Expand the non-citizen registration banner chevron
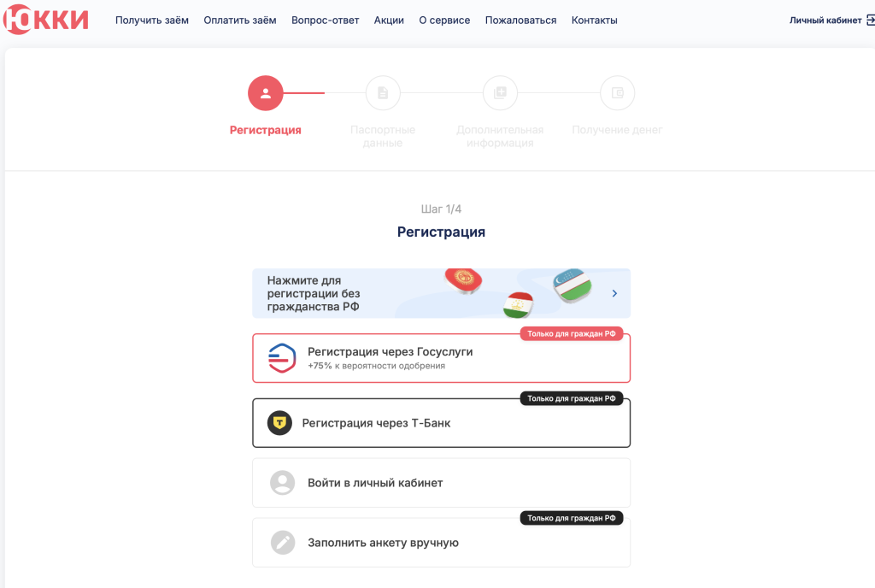The image size is (875, 588). [615, 293]
